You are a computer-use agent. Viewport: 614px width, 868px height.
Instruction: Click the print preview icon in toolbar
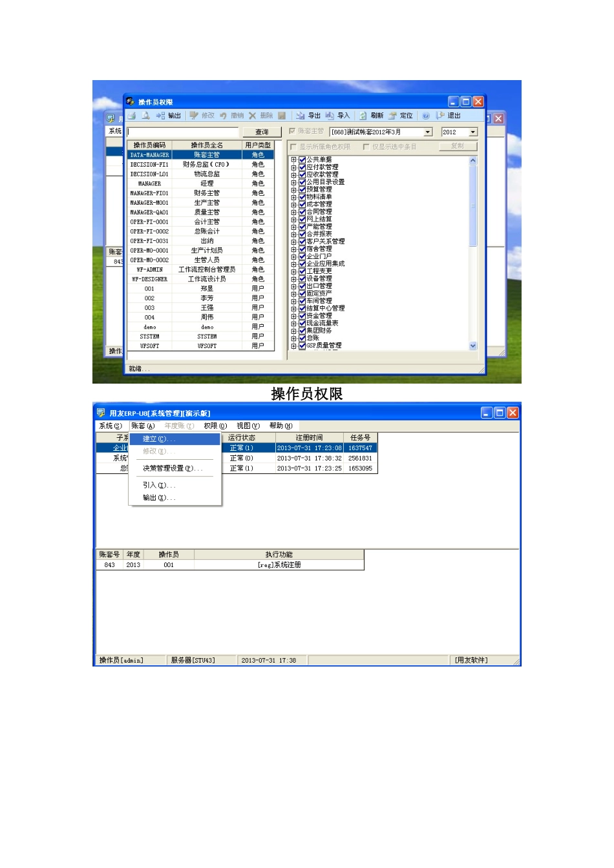146,116
